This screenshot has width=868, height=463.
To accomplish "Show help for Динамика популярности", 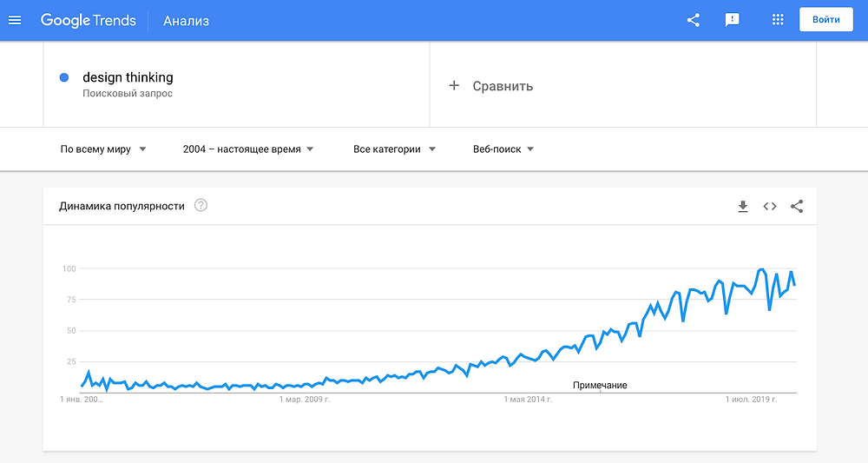I will (x=201, y=206).
